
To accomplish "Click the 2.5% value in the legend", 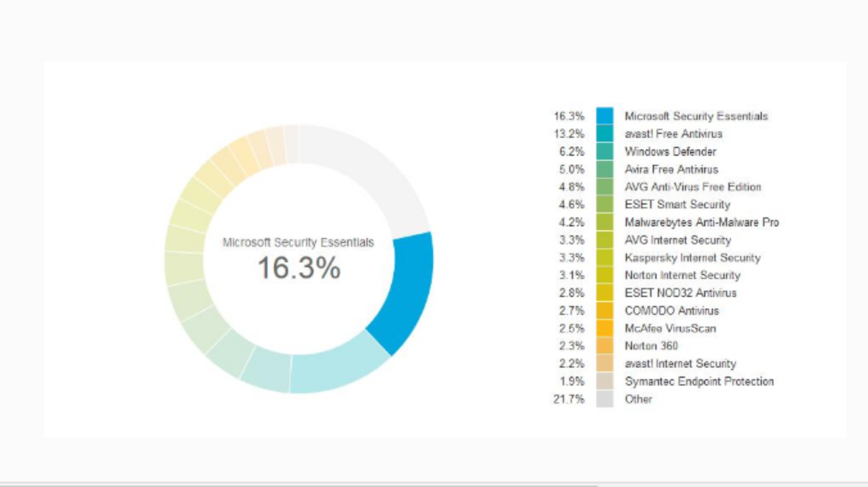I will [x=571, y=328].
